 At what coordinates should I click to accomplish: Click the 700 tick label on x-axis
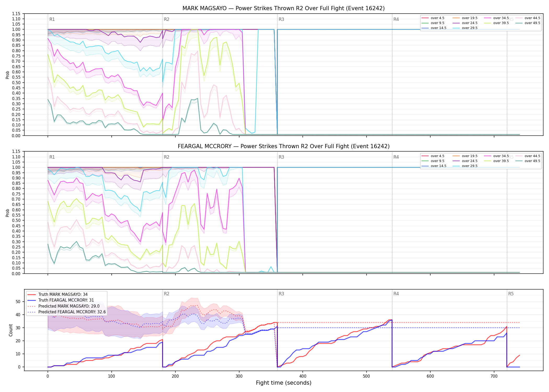pos(494,376)
